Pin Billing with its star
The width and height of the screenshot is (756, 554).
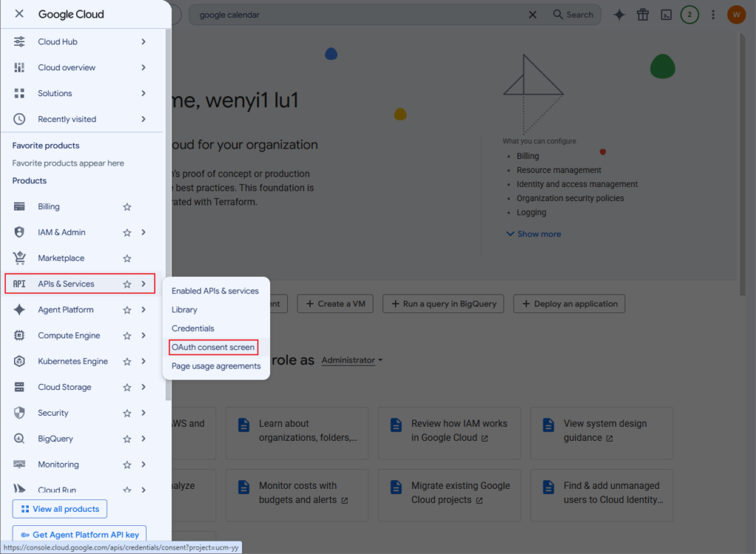(127, 207)
